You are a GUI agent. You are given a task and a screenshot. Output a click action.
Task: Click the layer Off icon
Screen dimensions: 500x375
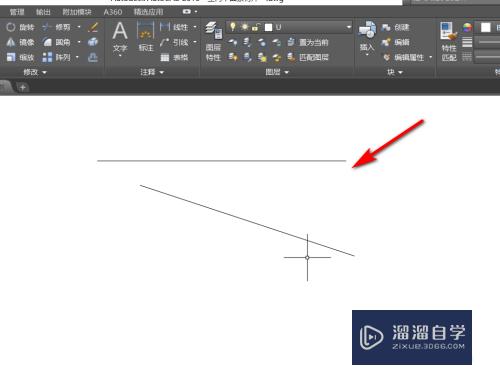point(233,42)
